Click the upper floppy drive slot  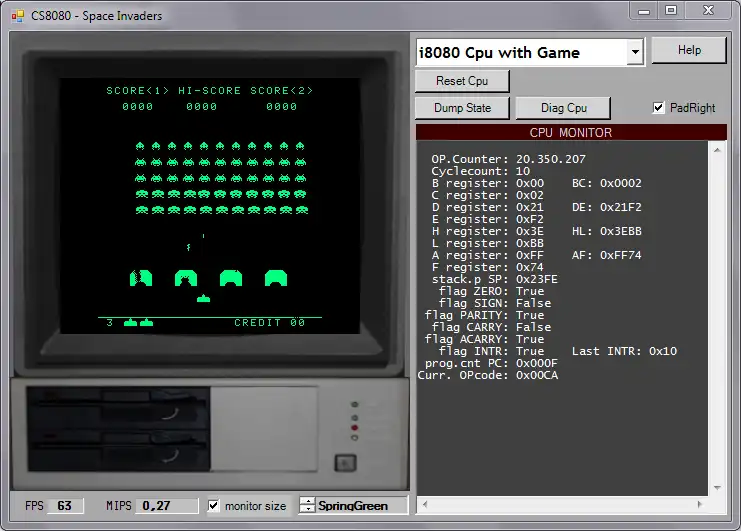[118, 409]
